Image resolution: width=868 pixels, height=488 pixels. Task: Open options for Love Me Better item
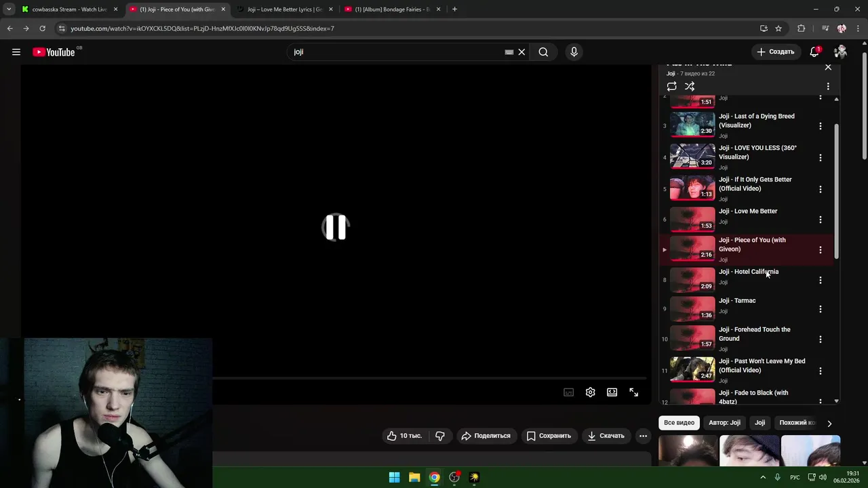[x=820, y=220]
